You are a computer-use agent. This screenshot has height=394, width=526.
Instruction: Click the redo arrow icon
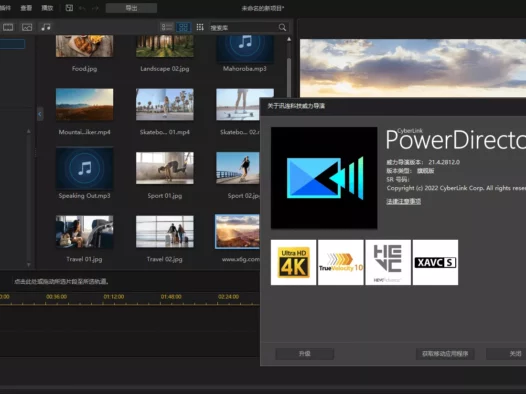pyautogui.click(x=95, y=8)
